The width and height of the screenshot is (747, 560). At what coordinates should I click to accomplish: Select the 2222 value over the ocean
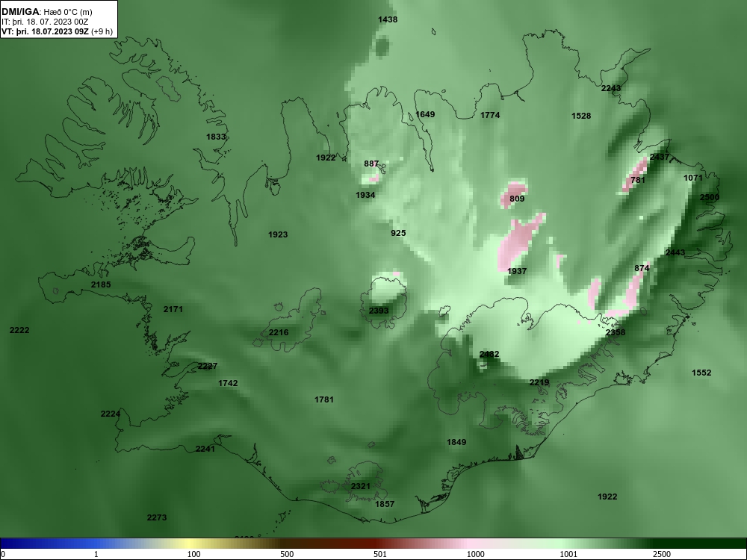[x=19, y=330]
